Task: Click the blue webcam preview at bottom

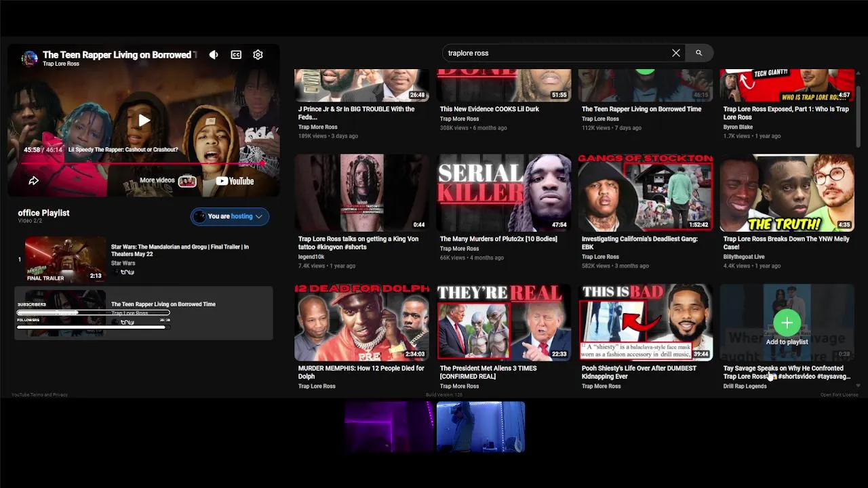Action: (481, 427)
